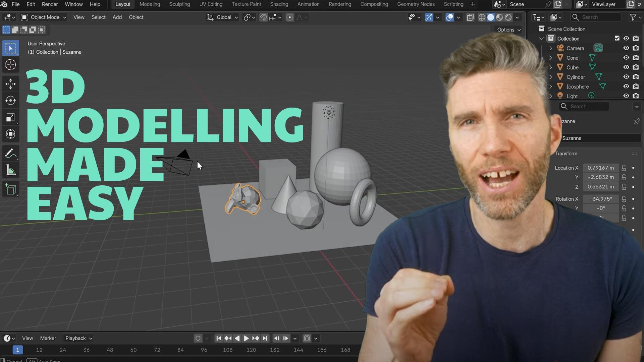Switch to Geometry Nodes workspace tab
Viewport: 644px width, 362px height.
click(x=416, y=4)
